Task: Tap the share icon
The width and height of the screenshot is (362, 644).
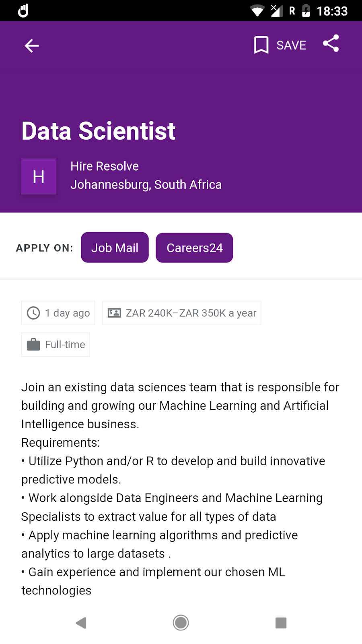Action: [331, 43]
